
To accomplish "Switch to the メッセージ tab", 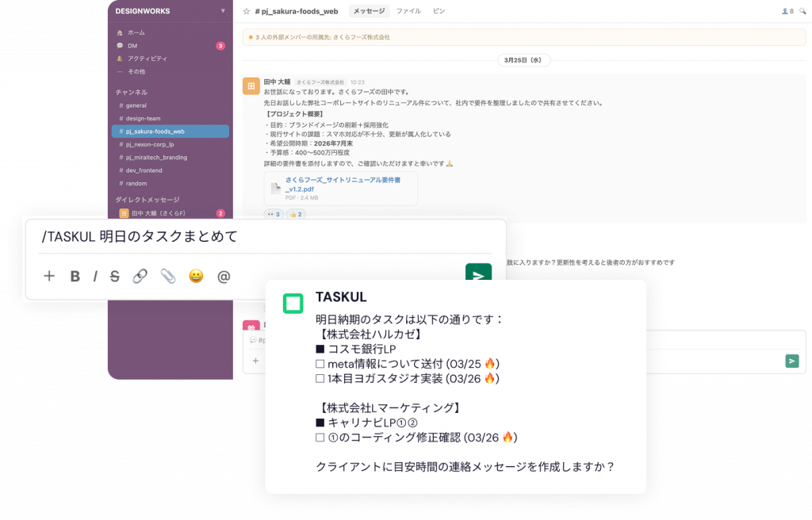I will (x=370, y=11).
